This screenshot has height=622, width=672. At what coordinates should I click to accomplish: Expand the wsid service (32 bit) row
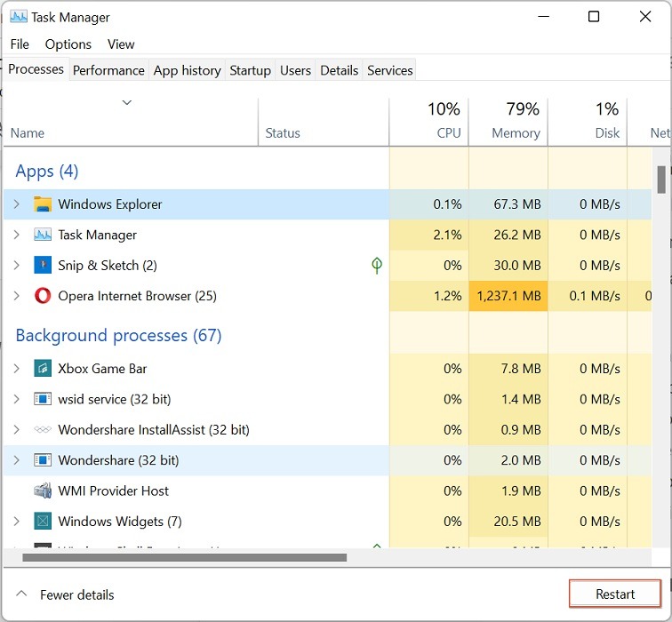pyautogui.click(x=17, y=399)
